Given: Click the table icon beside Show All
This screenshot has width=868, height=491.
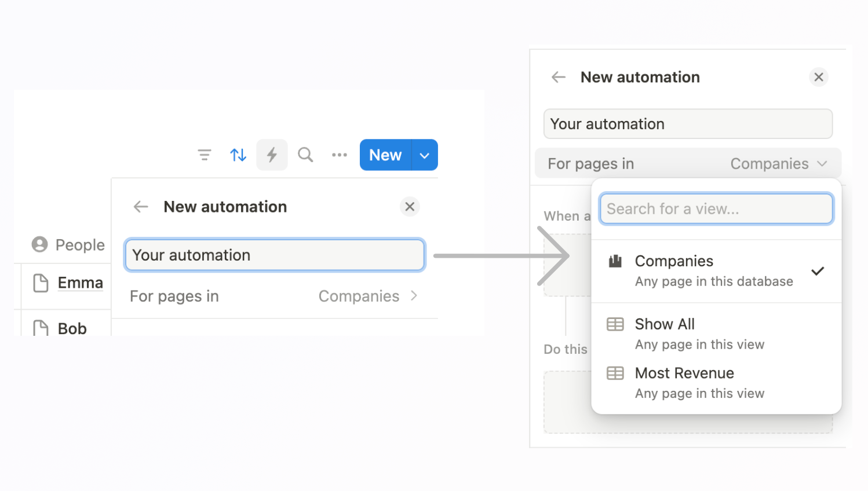Looking at the screenshot, I should [x=615, y=324].
